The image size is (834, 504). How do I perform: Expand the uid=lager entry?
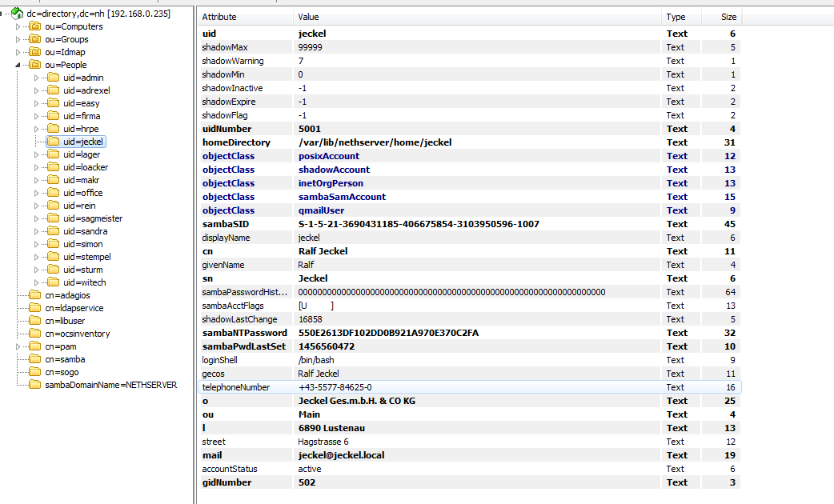[x=36, y=154]
